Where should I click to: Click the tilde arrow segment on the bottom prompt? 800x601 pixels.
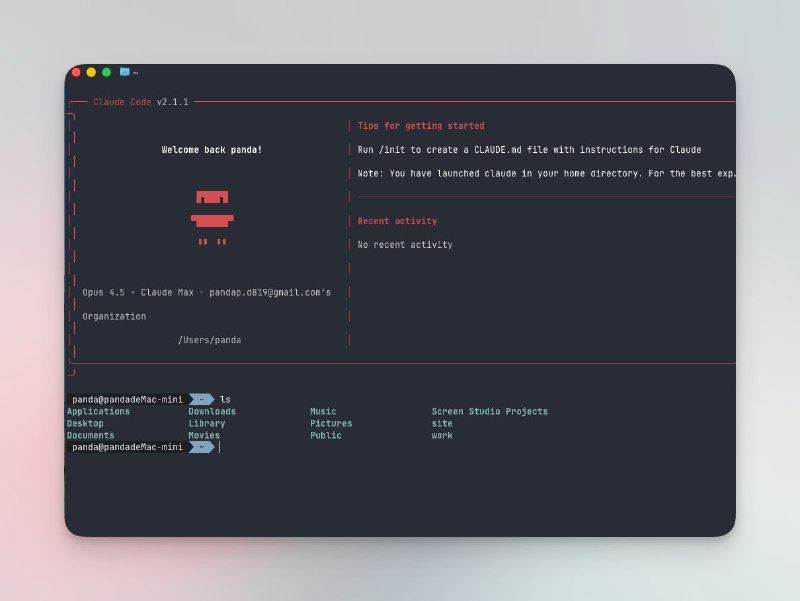point(201,447)
